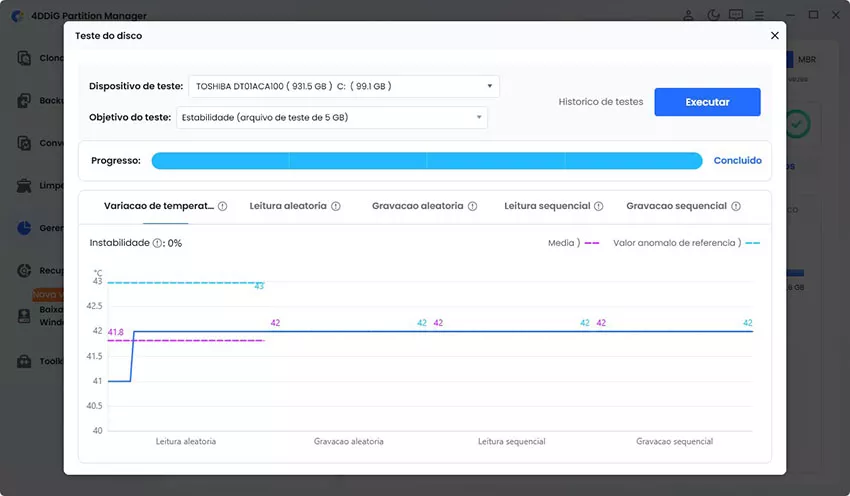
Task: Open Historico de testes
Action: 601,102
